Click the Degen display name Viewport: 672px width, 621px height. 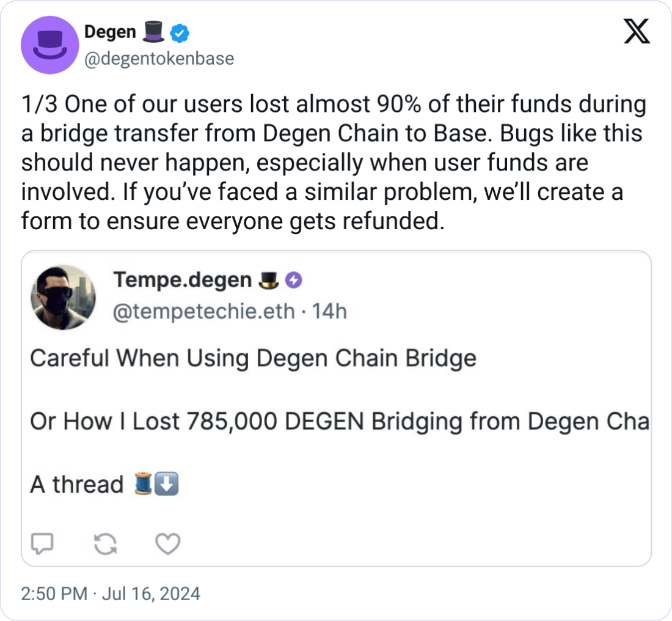pyautogui.click(x=110, y=32)
